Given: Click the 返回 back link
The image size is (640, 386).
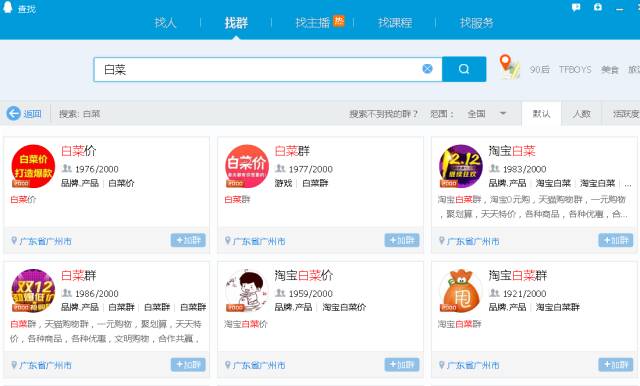Looking at the screenshot, I should pyautogui.click(x=32, y=114).
